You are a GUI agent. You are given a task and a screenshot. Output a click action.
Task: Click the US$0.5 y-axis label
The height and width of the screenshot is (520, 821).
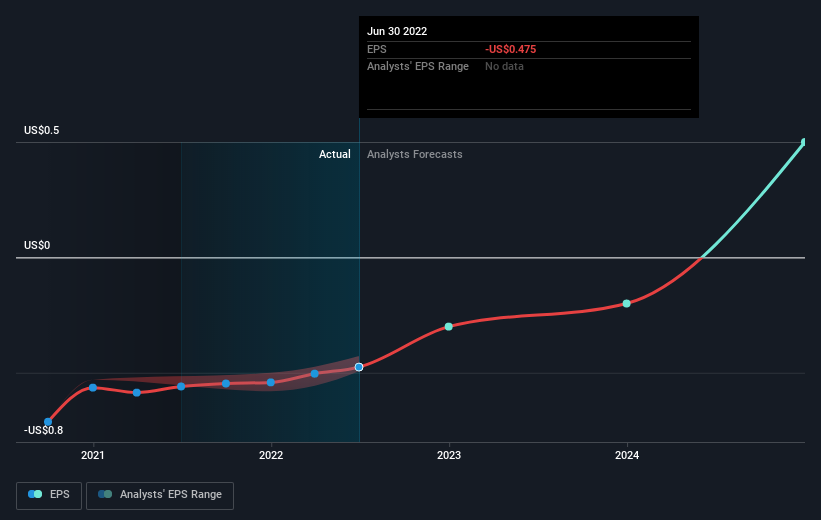(x=41, y=130)
